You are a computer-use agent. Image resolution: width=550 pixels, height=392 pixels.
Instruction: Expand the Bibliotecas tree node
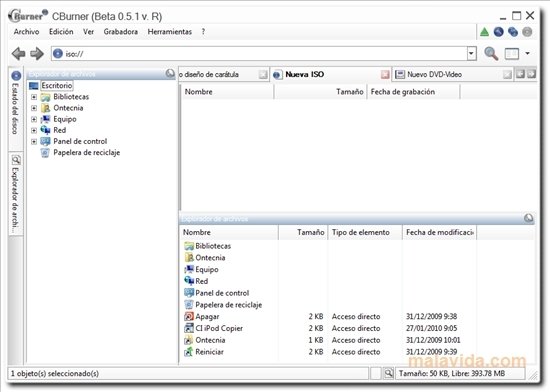(34, 97)
